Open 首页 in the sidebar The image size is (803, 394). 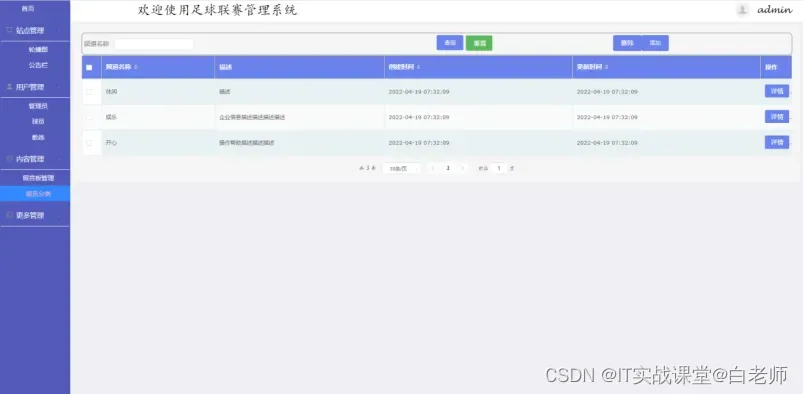(28, 9)
